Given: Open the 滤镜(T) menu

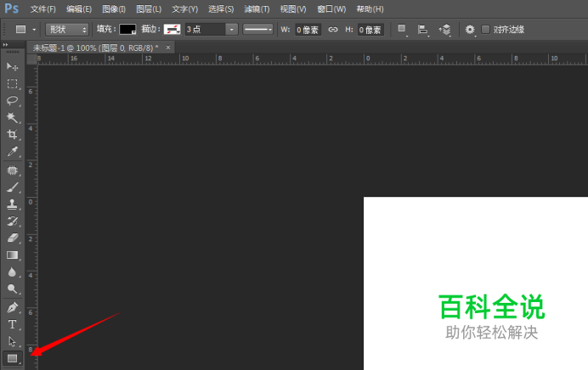Looking at the screenshot, I should (x=256, y=8).
